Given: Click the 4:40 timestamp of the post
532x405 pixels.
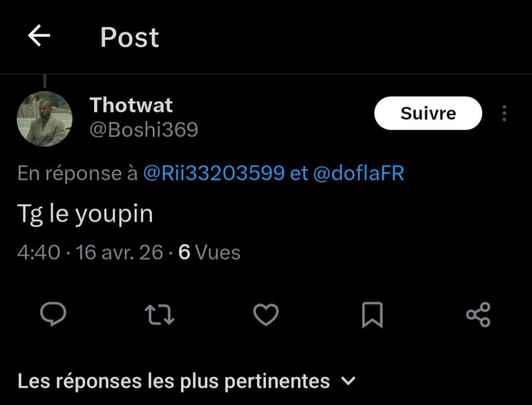Looking at the screenshot, I should [38, 253].
